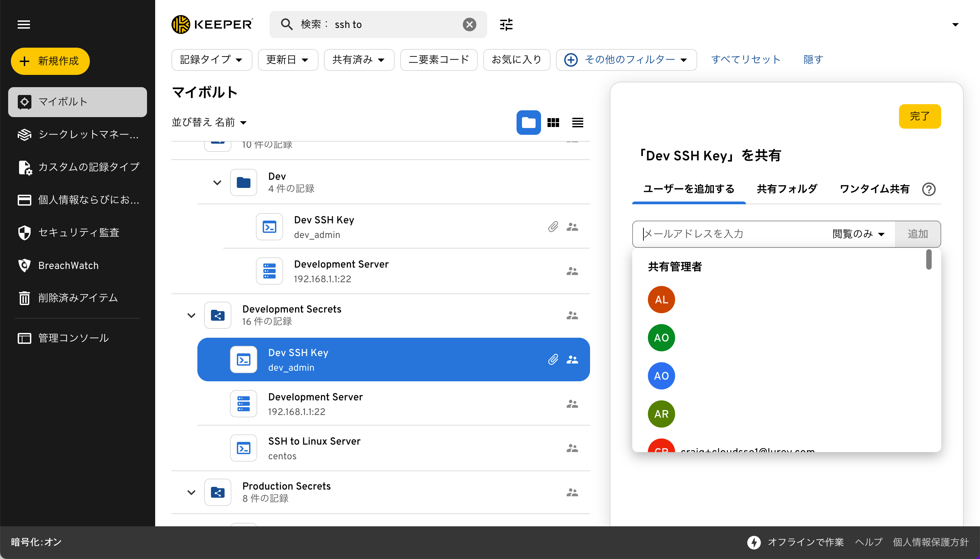
Task: Open advanced search filter sliders icon
Action: tap(506, 25)
